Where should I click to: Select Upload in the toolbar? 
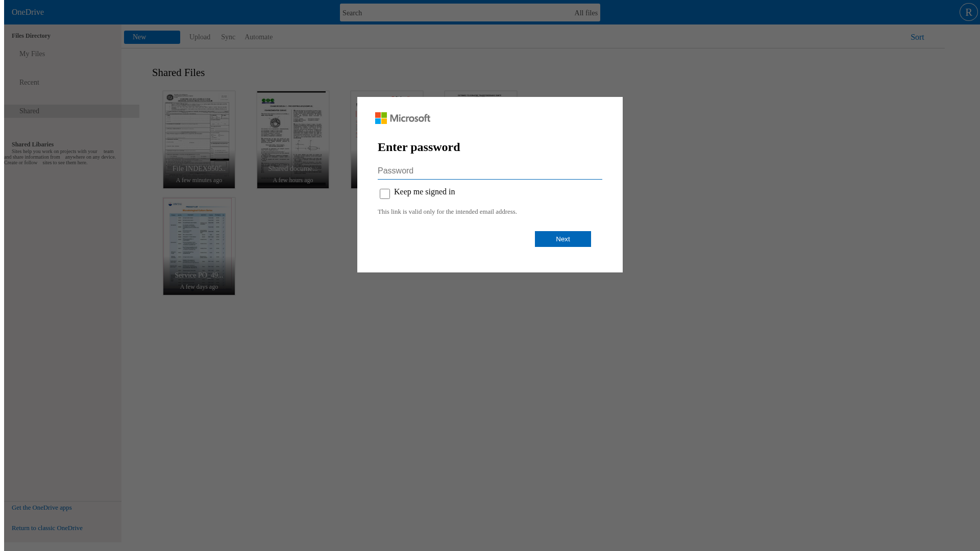click(200, 37)
